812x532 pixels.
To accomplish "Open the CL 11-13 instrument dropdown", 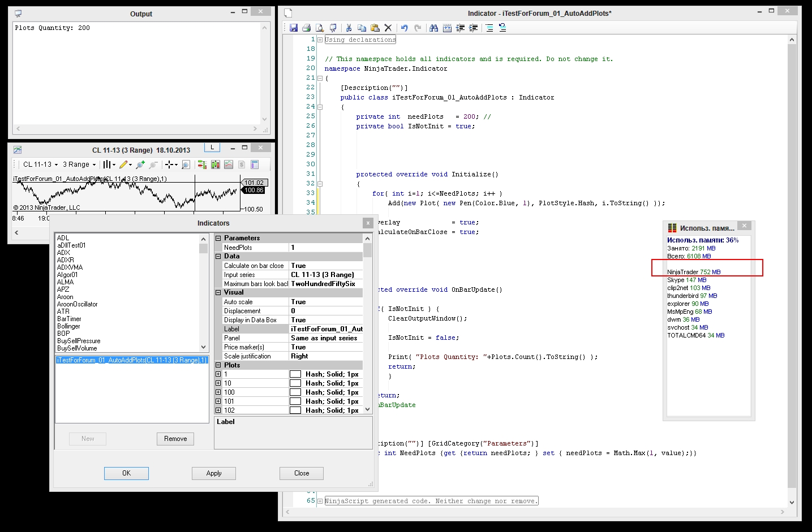I will pos(40,165).
